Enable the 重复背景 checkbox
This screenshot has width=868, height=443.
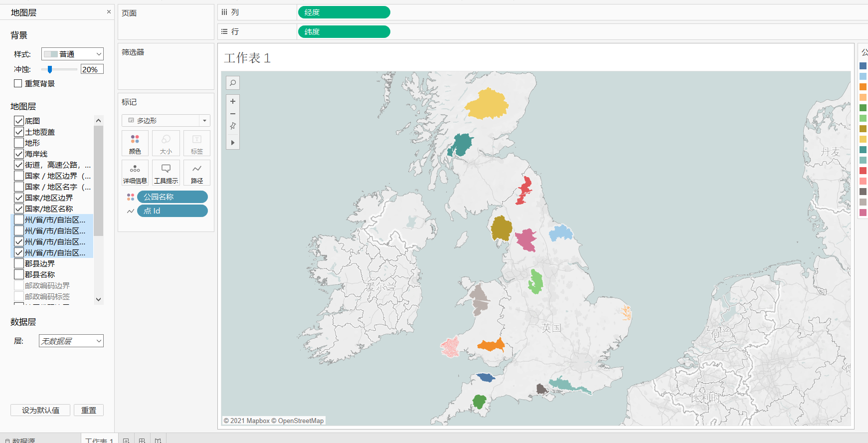pyautogui.click(x=18, y=83)
